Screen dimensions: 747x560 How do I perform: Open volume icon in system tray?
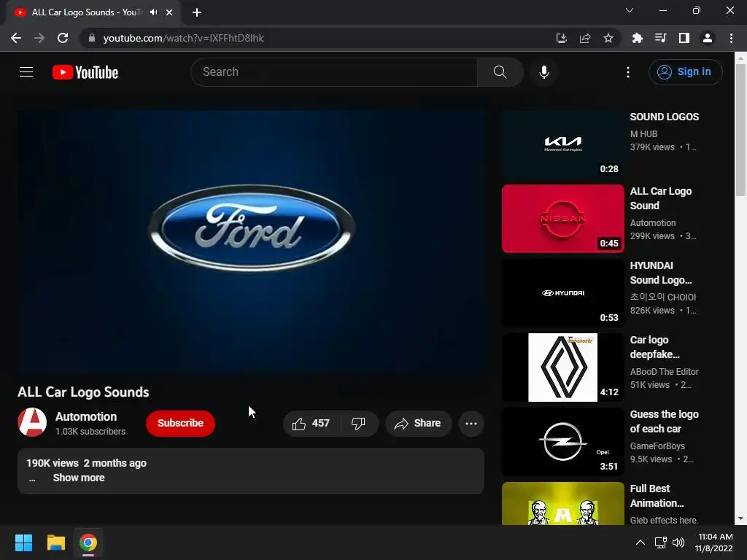(x=678, y=542)
